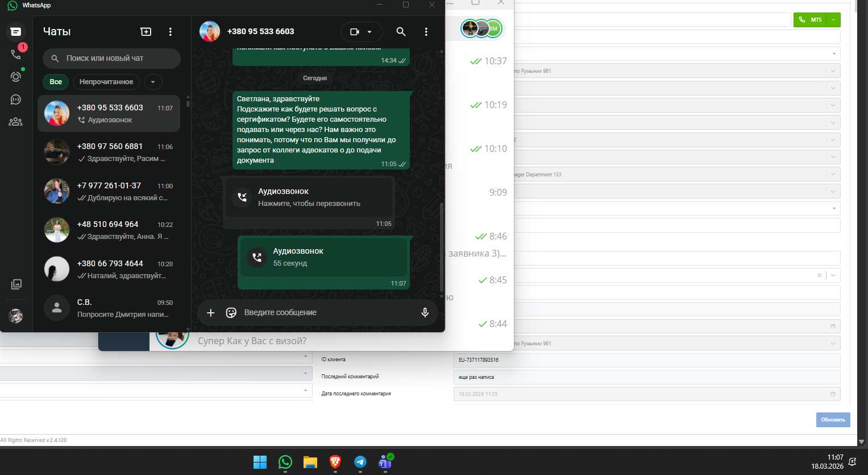The width and height of the screenshot is (868, 475).
Task: Open the chat with +48 510 694 964
Action: click(109, 230)
